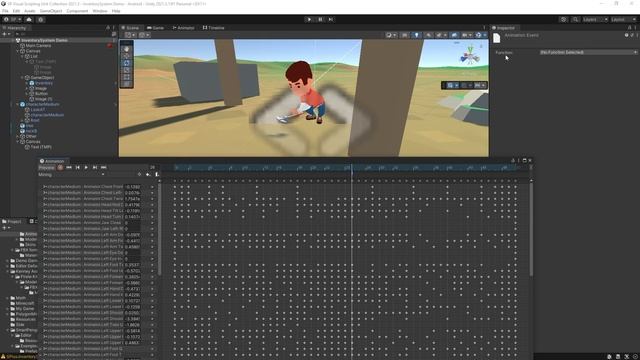The width and height of the screenshot is (640, 360).
Task: Open the Layers dropdown
Action: click(595, 19)
